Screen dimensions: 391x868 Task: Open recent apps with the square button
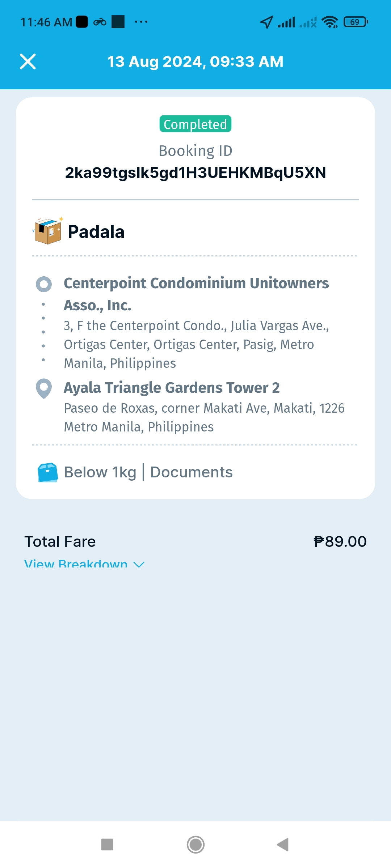pos(107,844)
